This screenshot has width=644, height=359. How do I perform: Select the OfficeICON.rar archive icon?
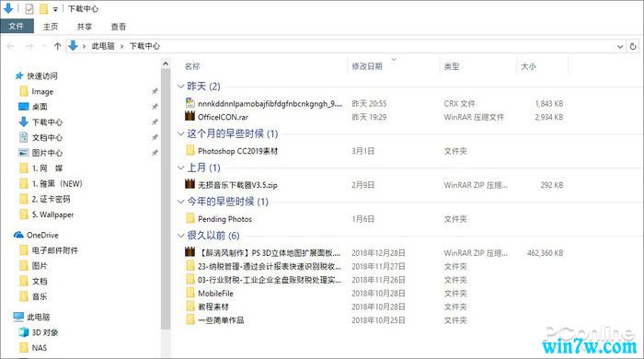(x=190, y=116)
